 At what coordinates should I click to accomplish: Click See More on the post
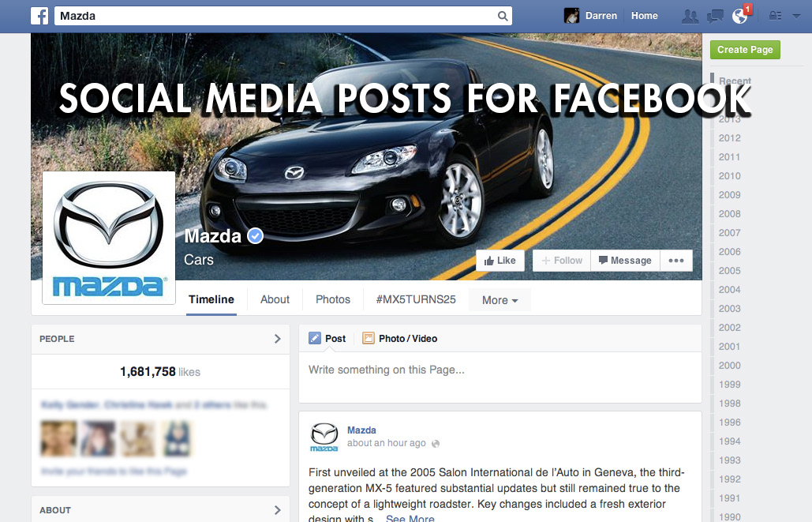pyautogui.click(x=410, y=518)
